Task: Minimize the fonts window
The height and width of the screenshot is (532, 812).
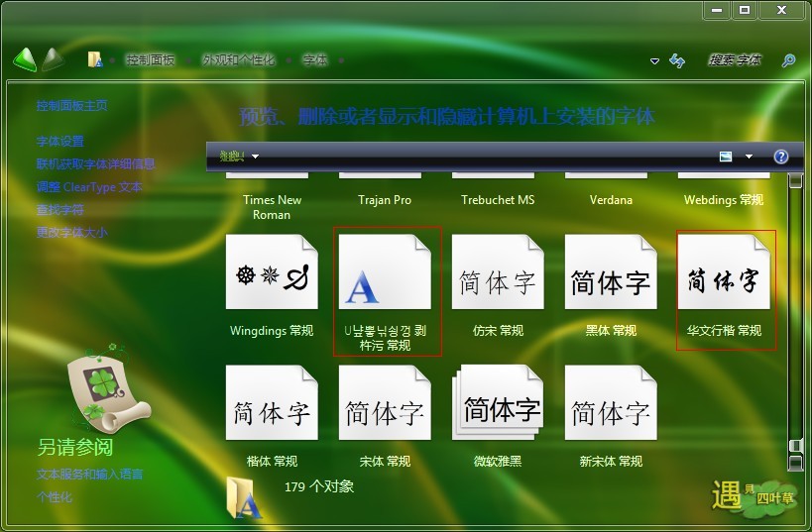Action: click(x=717, y=10)
